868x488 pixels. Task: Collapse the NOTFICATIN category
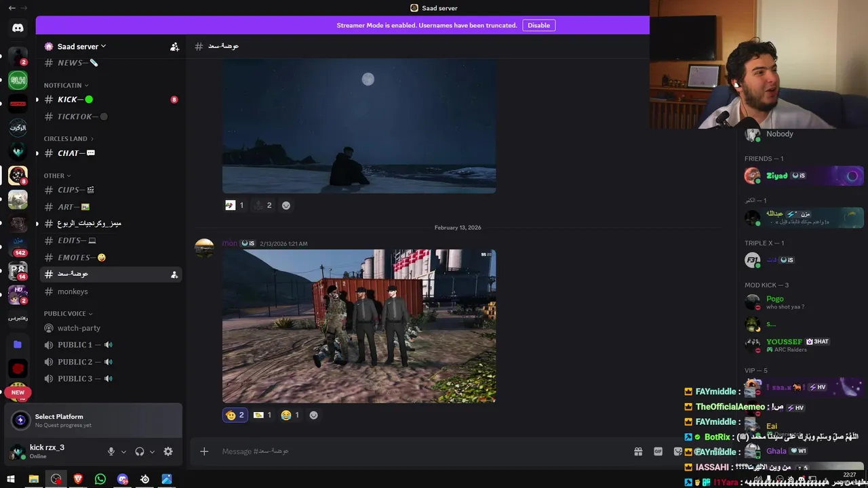[66, 85]
